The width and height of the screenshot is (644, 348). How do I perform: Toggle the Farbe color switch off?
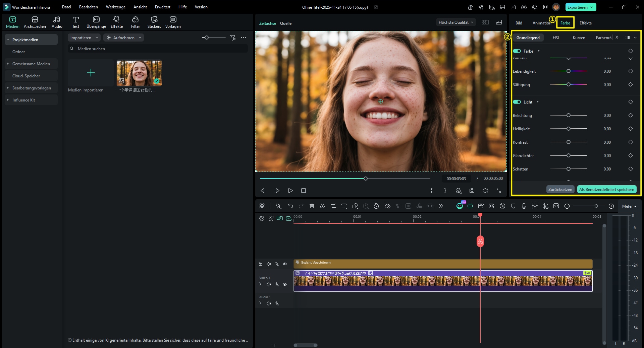(517, 51)
